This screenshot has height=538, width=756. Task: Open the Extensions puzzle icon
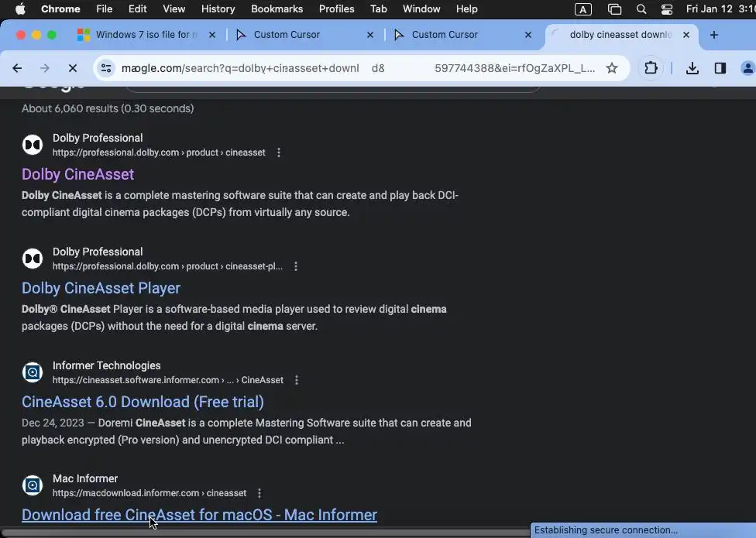[x=651, y=68]
